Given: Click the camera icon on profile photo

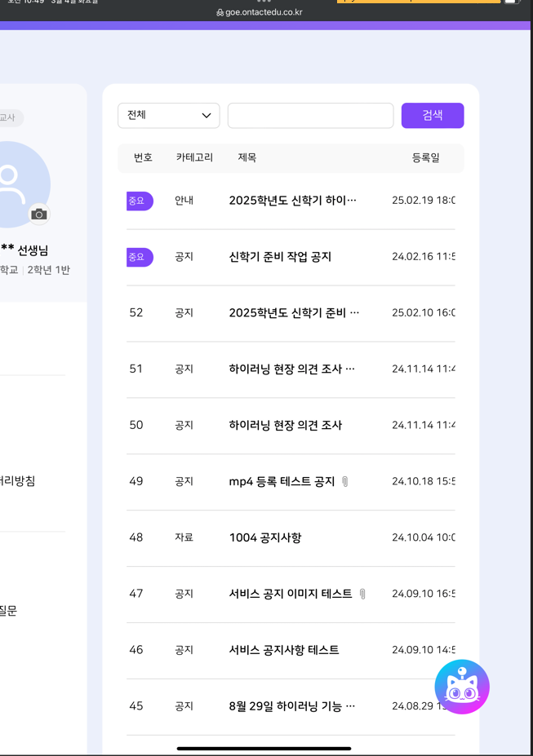Looking at the screenshot, I should tap(39, 214).
